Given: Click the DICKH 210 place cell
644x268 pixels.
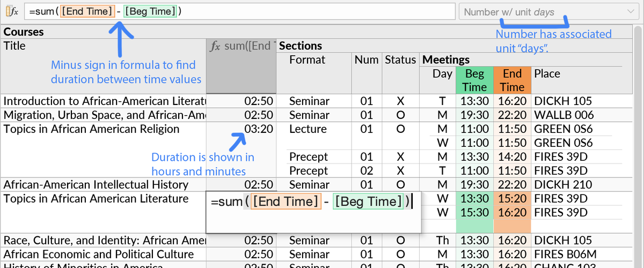Looking at the screenshot, I should (x=563, y=184).
